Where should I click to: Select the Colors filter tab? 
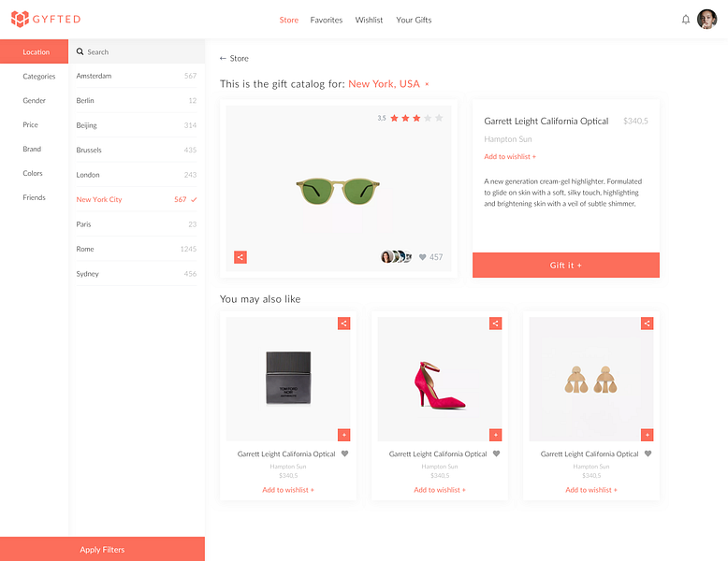[33, 173]
